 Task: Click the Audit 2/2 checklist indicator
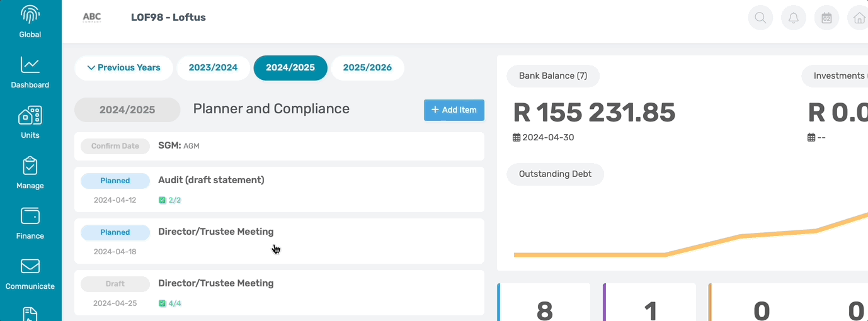point(169,200)
